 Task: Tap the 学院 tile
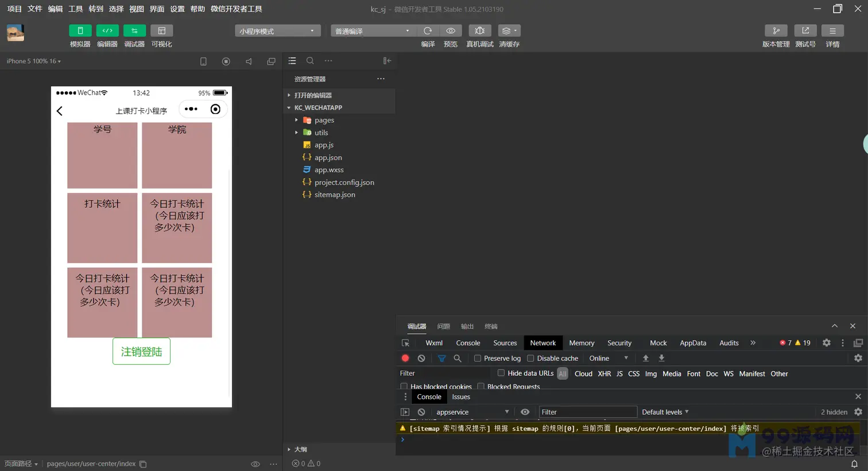(177, 155)
